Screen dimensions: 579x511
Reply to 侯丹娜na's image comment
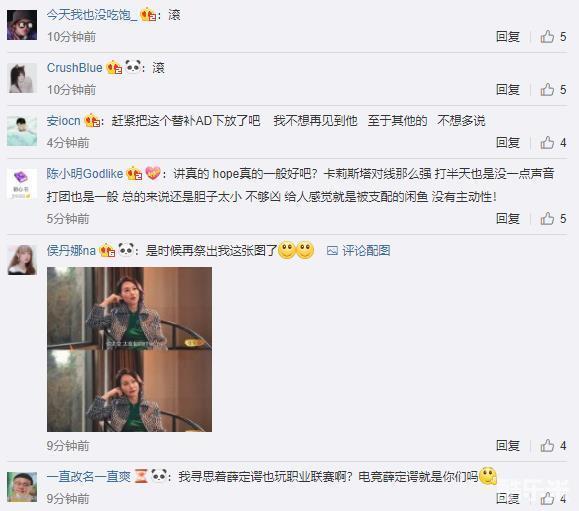(508, 446)
